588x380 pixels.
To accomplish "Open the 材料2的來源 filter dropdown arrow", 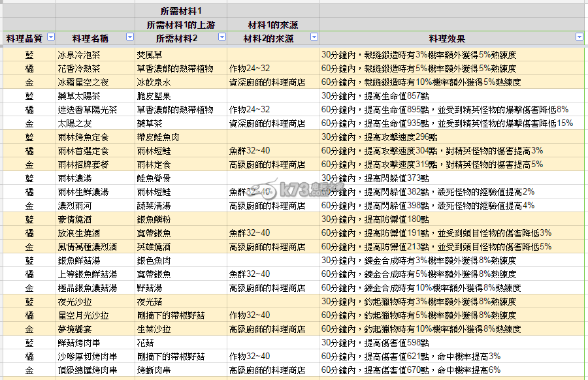I will tap(314, 38).
